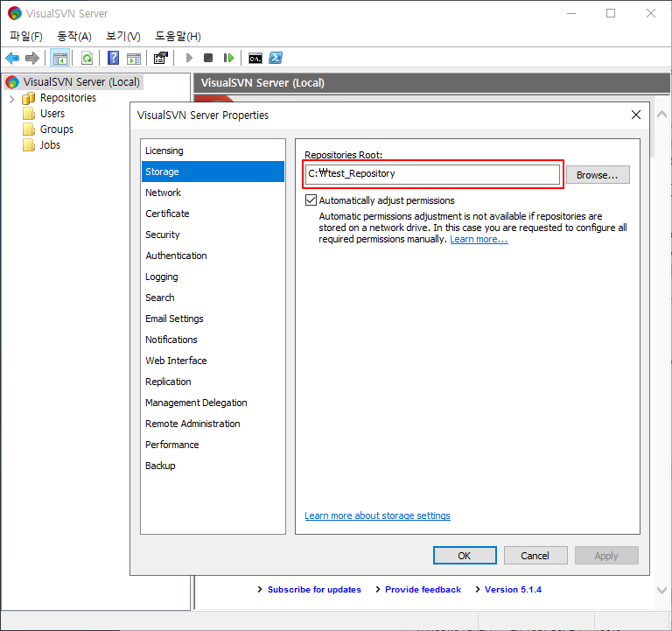The height and width of the screenshot is (631, 672).
Task: Open the 동작(A) menu
Action: (74, 37)
